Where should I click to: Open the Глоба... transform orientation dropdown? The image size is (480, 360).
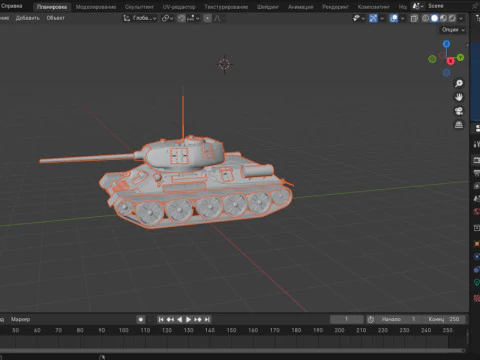[x=140, y=18]
